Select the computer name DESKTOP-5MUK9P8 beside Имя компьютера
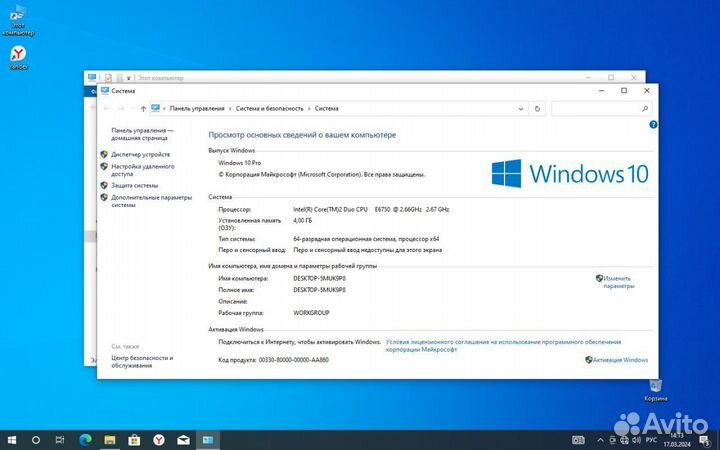Viewport: 720px width, 450px height. [x=320, y=279]
